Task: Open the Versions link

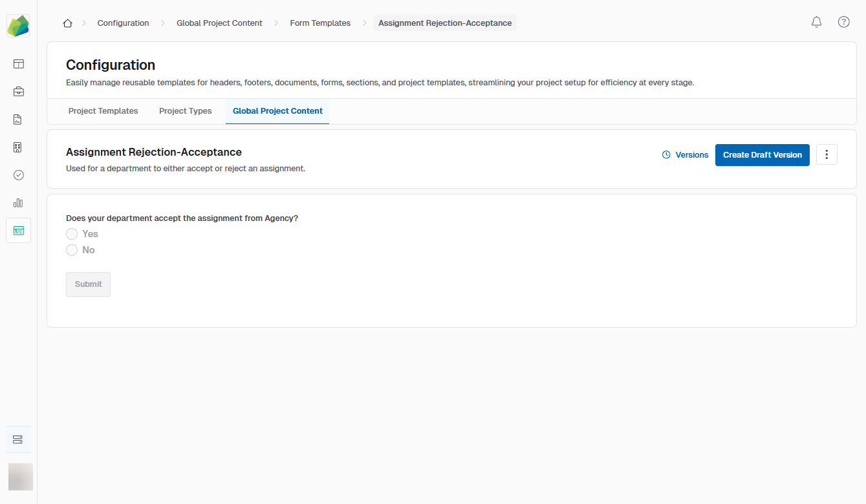Action: (x=686, y=155)
